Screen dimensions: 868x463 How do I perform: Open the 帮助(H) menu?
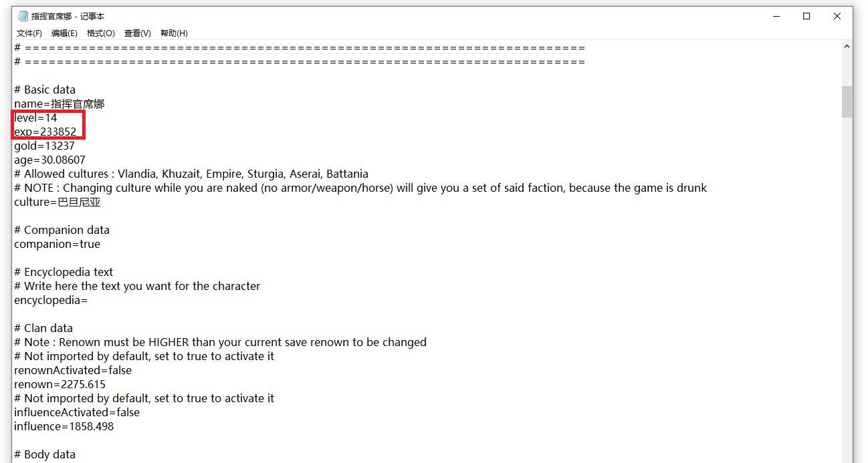click(x=174, y=33)
